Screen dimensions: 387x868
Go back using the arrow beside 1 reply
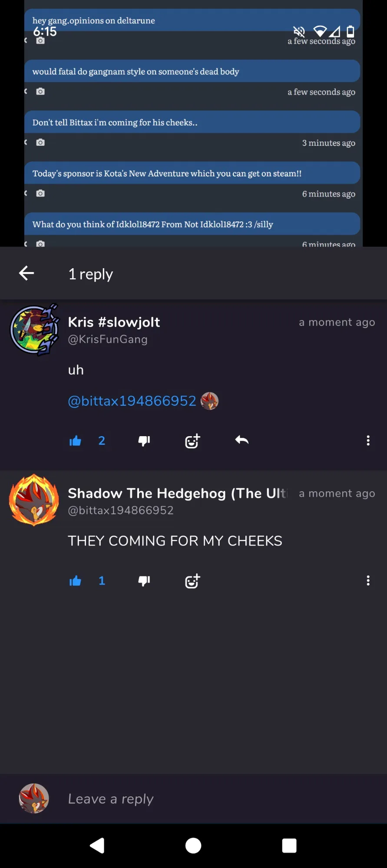26,273
